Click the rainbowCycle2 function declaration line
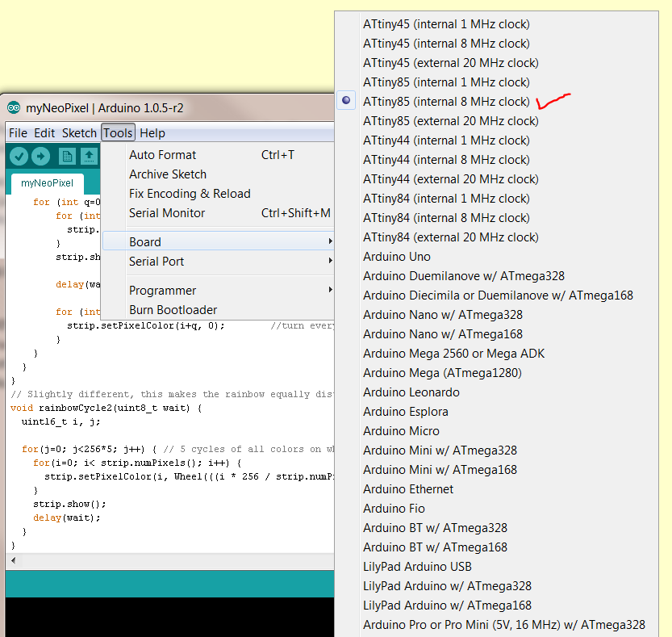The width and height of the screenshot is (672, 637). coord(106,408)
